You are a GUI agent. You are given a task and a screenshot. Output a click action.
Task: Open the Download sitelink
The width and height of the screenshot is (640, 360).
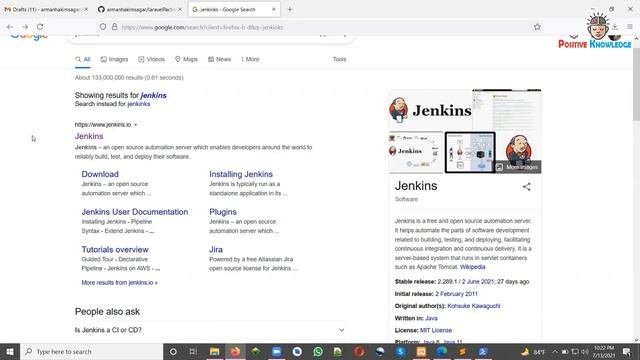pyautogui.click(x=100, y=174)
